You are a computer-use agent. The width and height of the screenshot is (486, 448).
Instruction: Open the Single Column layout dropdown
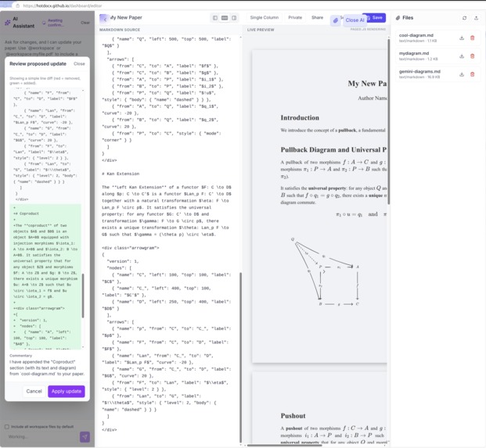click(265, 18)
